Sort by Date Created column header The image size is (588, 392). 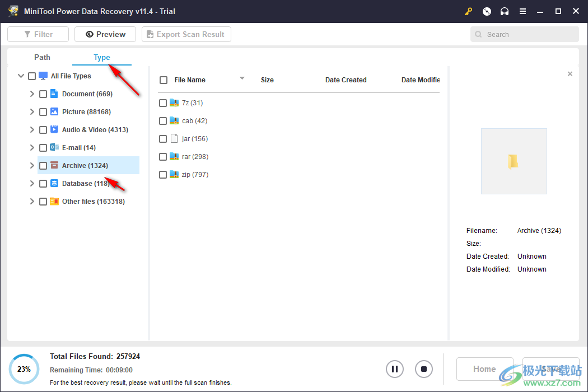tap(346, 80)
